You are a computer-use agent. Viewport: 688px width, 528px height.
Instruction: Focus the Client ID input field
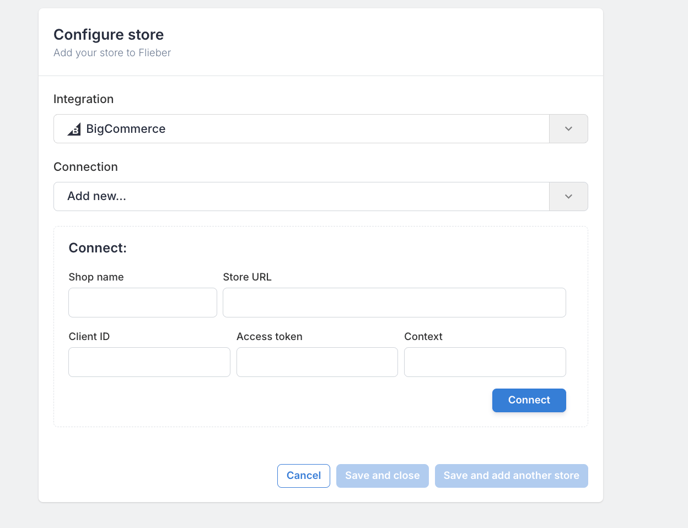[149, 362]
